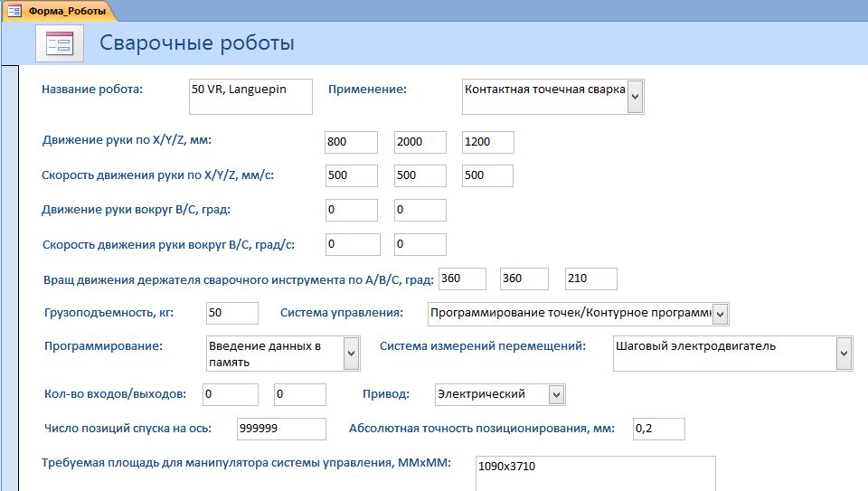The height and width of the screenshot is (491, 868).
Task: Click the record selector bar on left
Action: 10,271
